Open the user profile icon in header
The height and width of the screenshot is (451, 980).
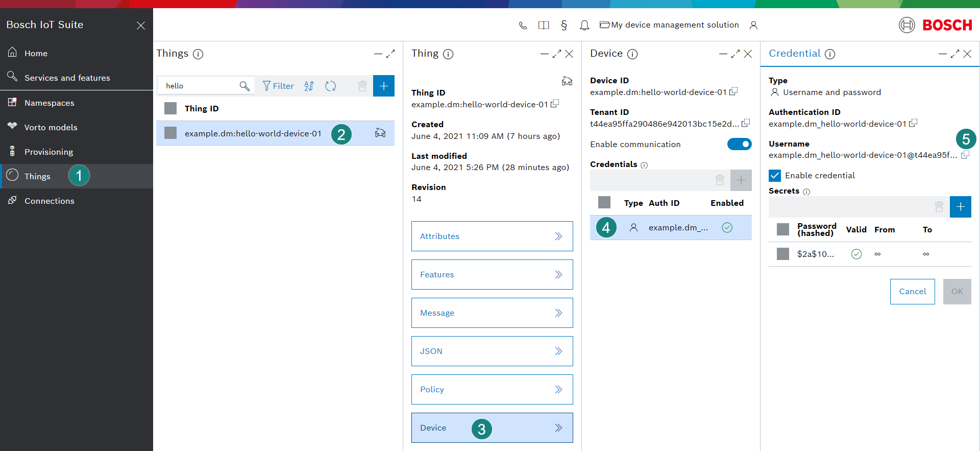(753, 25)
